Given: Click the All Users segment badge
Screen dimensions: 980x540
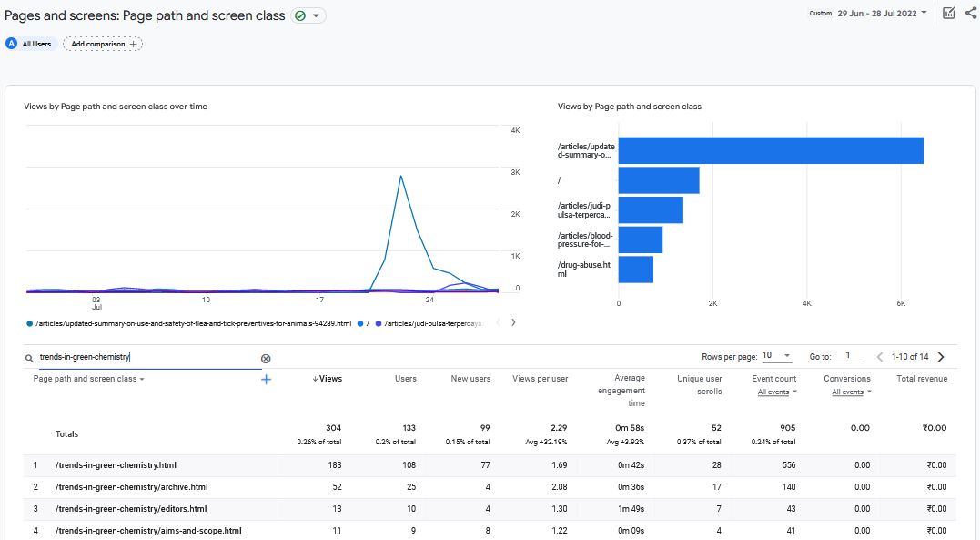Looking at the screenshot, I should pos(30,44).
